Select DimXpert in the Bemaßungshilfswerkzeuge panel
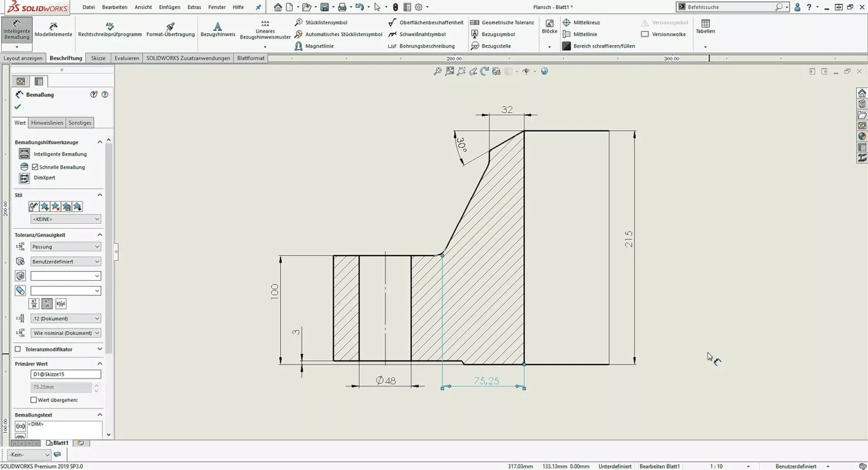The height and width of the screenshot is (470, 868). point(44,179)
